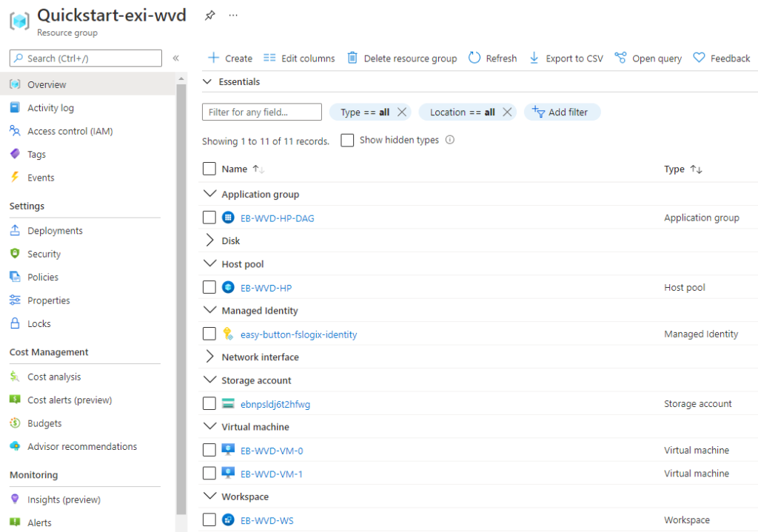758x532 pixels.
Task: Tick the EB-WVD-VM-0 checkbox
Action: 209,450
